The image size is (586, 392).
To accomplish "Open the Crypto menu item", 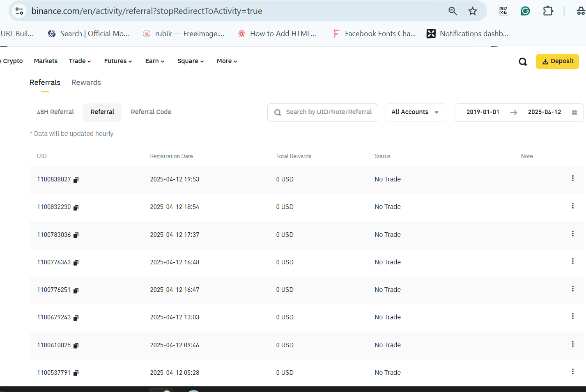I will pos(12,61).
